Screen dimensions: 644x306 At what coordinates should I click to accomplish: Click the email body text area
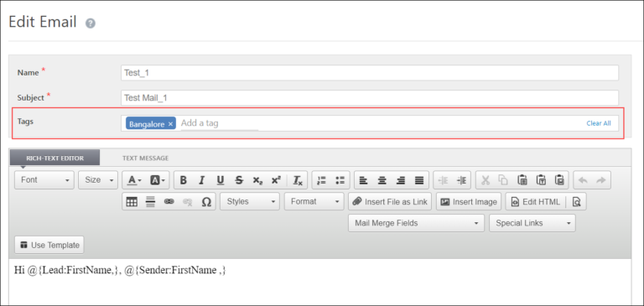coord(320,283)
